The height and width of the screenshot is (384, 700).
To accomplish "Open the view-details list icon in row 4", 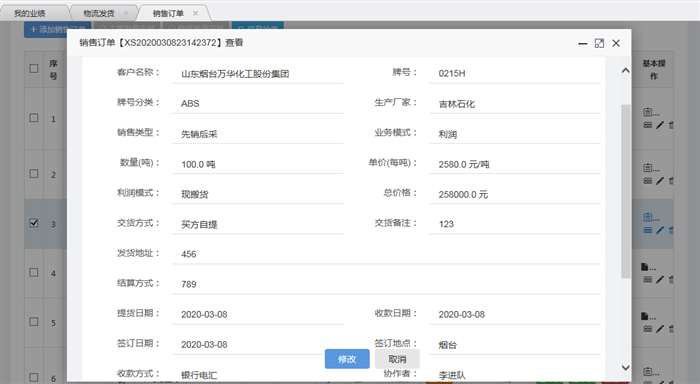I will pyautogui.click(x=647, y=280).
